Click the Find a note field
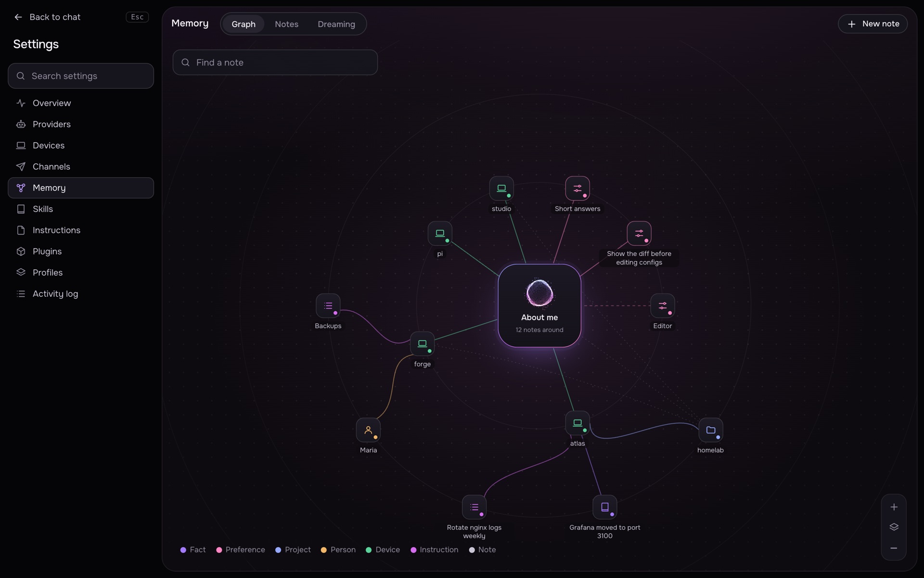Viewport: 924px width, 578px height. click(x=275, y=63)
